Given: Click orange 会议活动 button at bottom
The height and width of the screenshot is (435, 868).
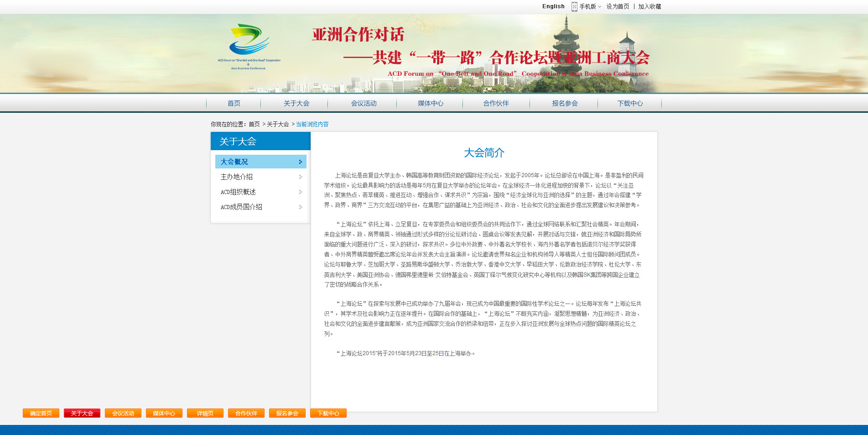Looking at the screenshot, I should tap(123, 413).
